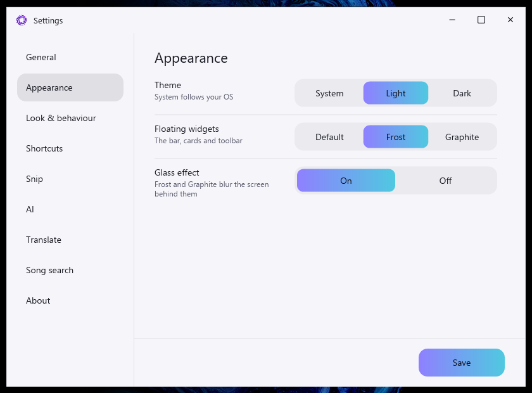Close the Settings window
The height and width of the screenshot is (393, 532).
coord(510,20)
